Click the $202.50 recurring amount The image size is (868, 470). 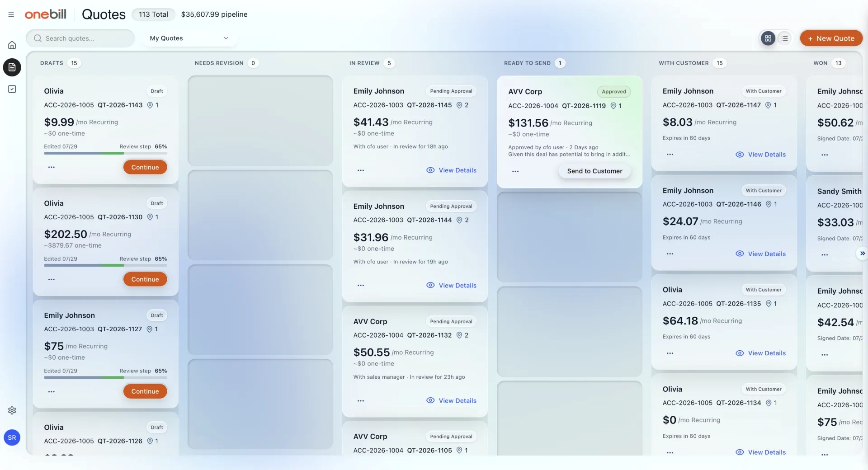66,234
